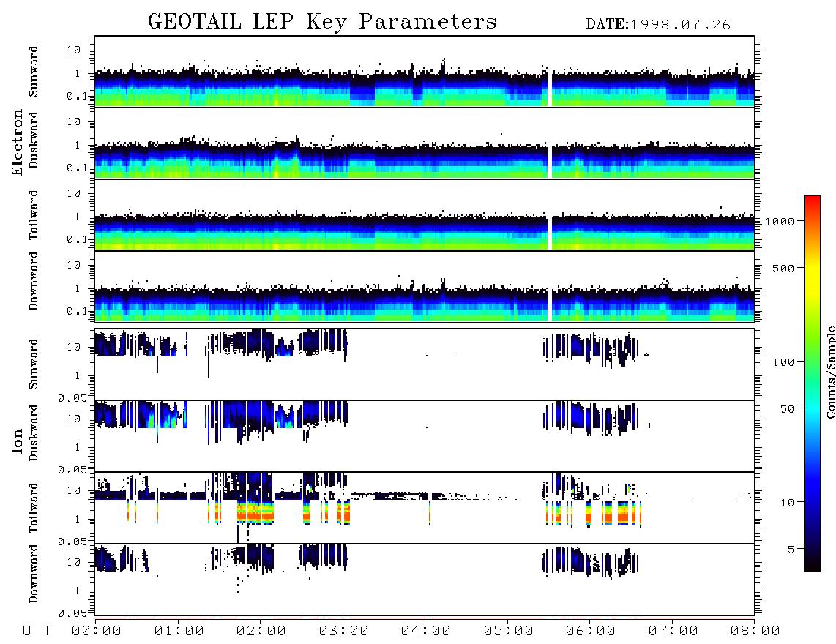Click the "U T" axis label
This screenshot has height=644, width=836.
tap(37, 632)
